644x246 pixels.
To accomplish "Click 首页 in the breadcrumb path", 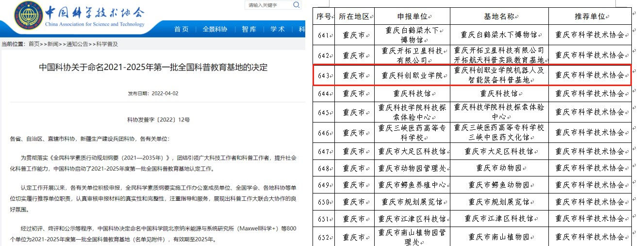I will pyautogui.click(x=34, y=44).
